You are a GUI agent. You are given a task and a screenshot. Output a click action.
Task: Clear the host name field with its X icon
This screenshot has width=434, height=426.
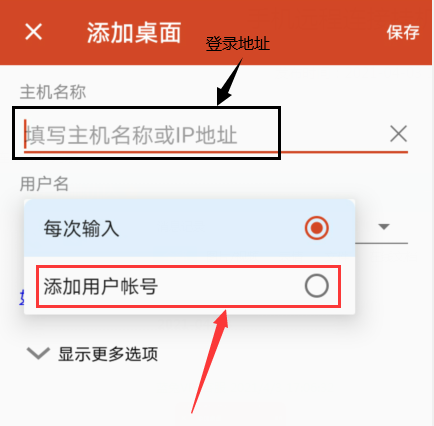click(x=398, y=134)
